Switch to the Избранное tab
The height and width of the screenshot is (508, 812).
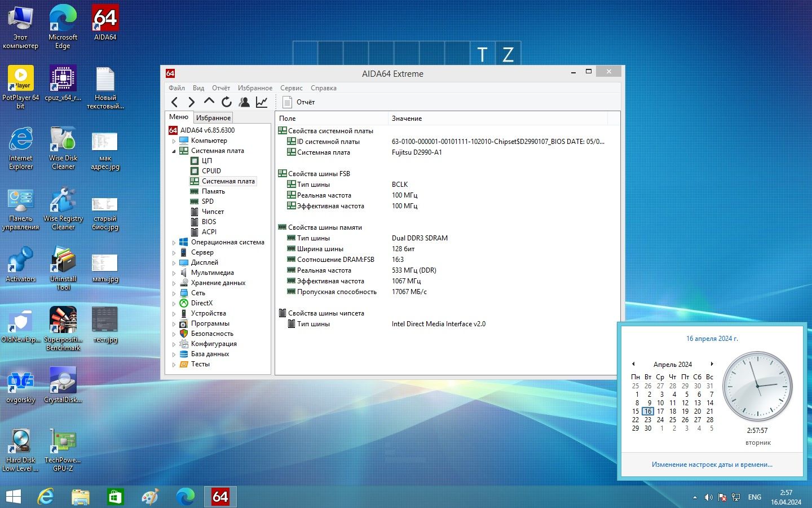point(213,118)
